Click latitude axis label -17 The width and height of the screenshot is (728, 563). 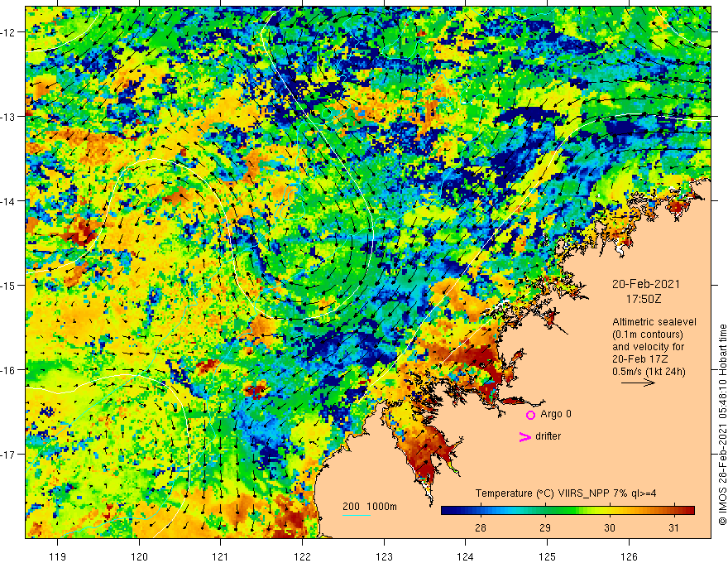8,454
